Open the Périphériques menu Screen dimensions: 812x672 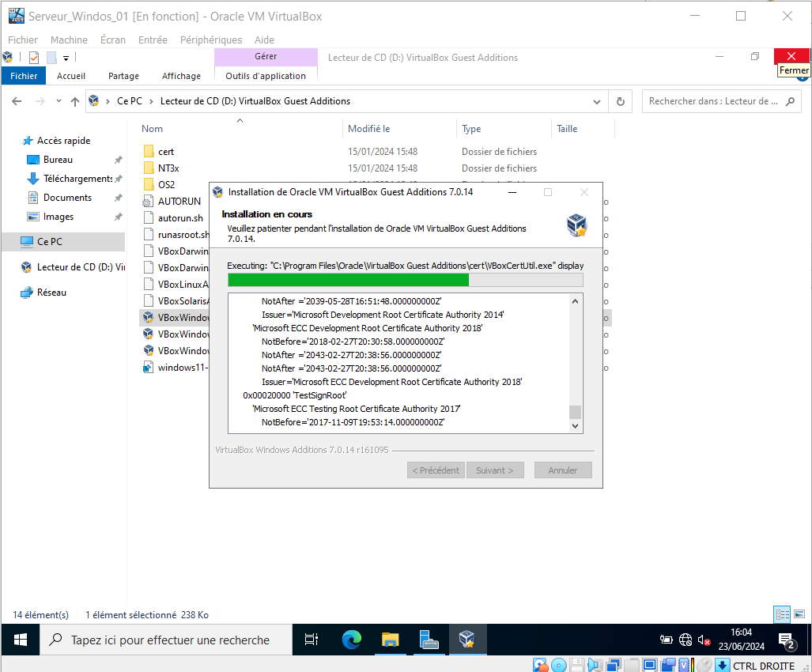(211, 40)
